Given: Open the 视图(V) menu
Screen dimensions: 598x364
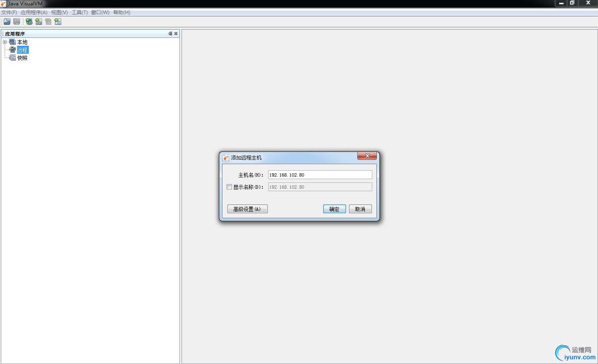Looking at the screenshot, I should [60, 12].
